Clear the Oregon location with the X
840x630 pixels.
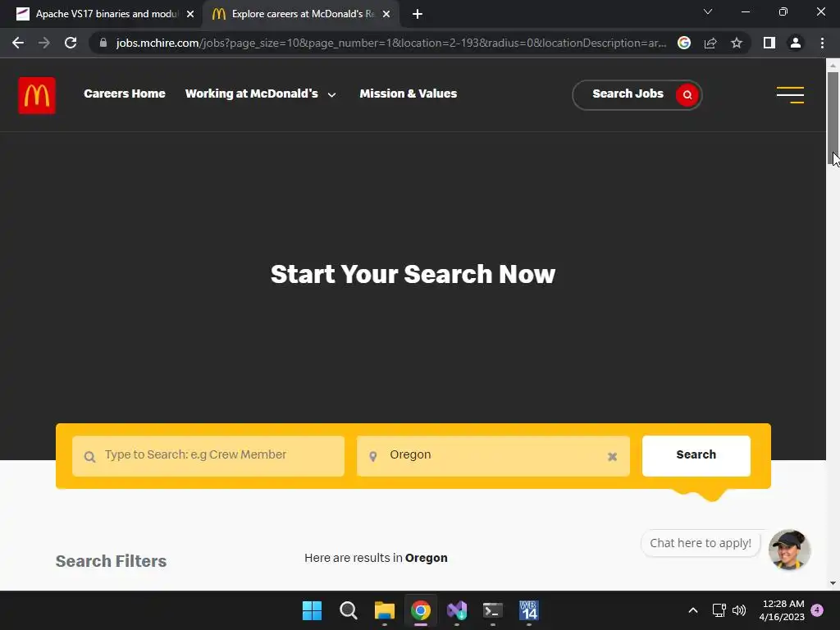[612, 456]
